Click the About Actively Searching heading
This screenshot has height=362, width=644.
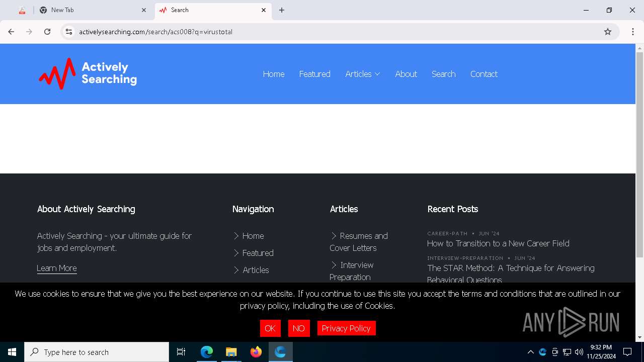(86, 209)
